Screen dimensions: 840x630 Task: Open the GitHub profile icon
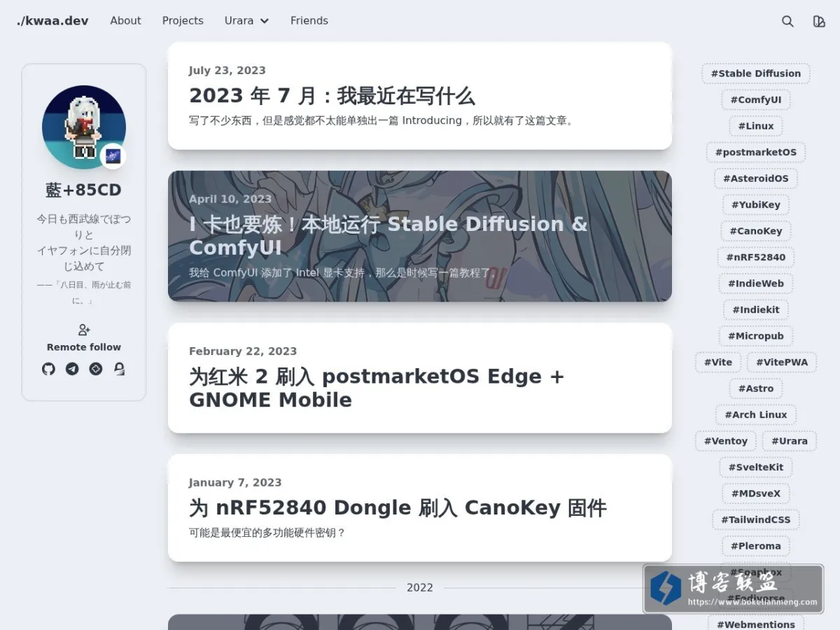click(48, 369)
